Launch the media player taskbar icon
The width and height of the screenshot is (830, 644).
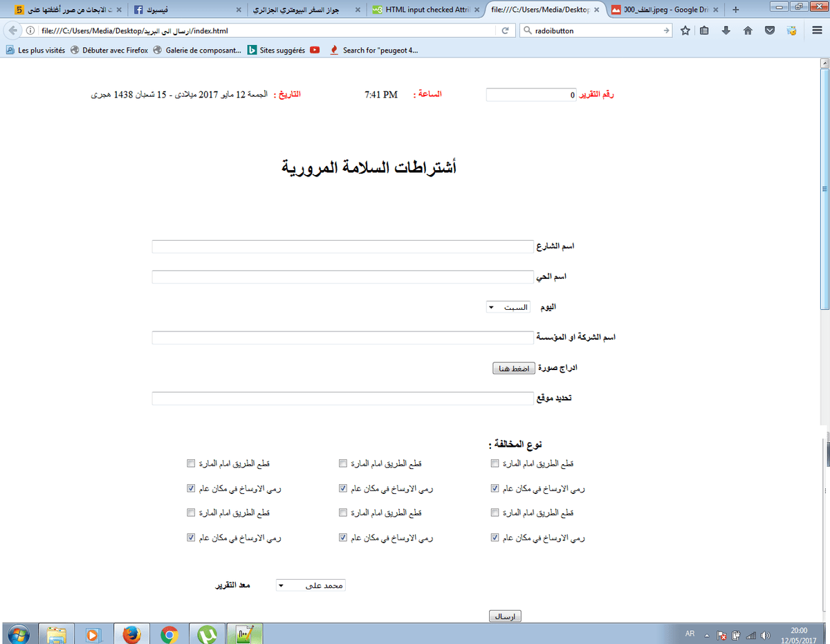[x=93, y=634]
